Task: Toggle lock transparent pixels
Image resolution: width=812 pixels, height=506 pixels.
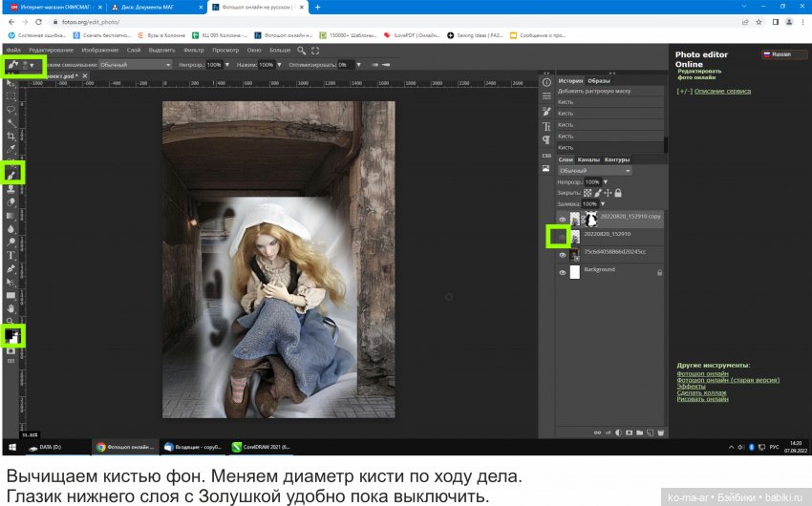Action: (x=588, y=193)
